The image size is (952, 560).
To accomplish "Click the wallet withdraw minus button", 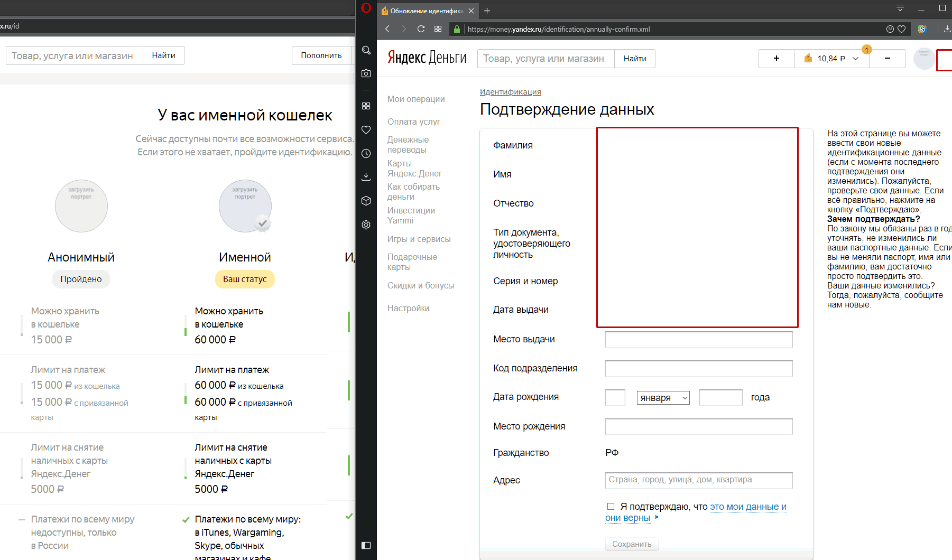I will pos(888,59).
